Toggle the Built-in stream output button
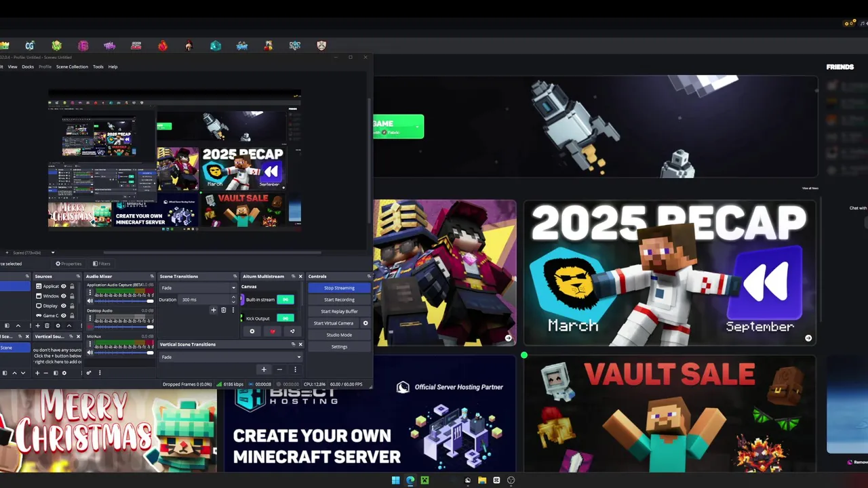 tap(285, 300)
